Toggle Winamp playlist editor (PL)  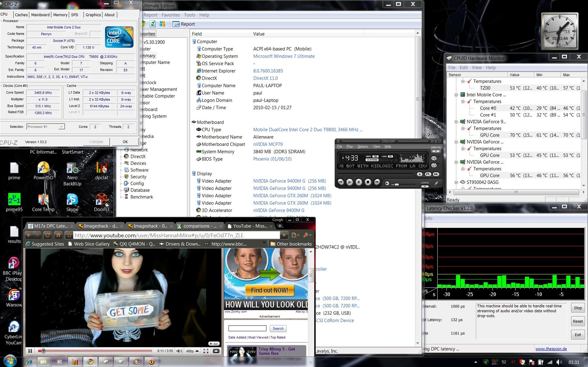pos(428,174)
